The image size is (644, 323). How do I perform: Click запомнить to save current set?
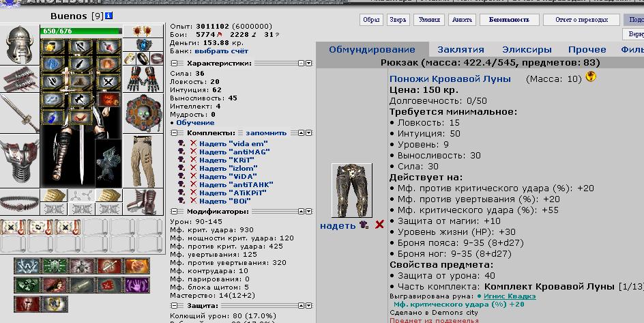click(266, 132)
